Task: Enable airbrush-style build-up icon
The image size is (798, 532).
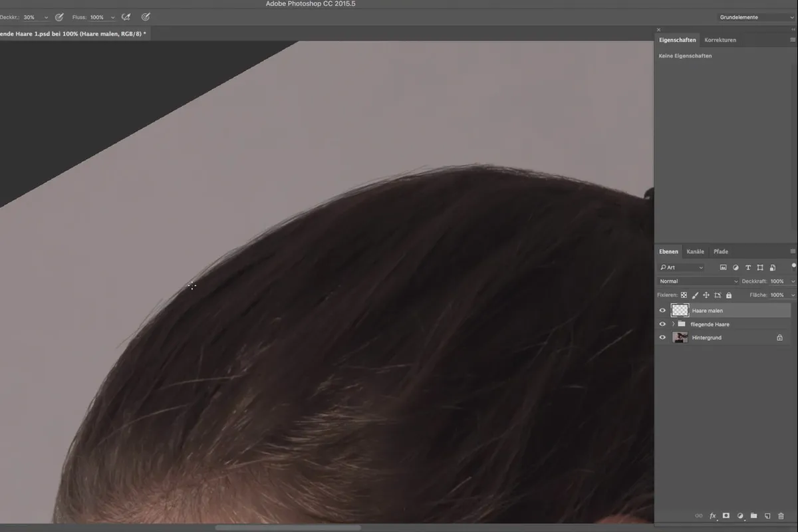Action: click(x=126, y=17)
